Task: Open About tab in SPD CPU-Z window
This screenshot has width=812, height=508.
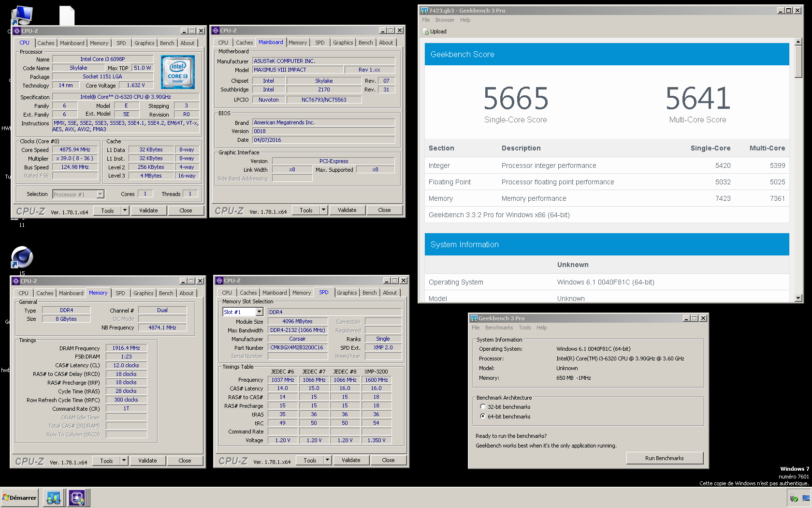Action: pyautogui.click(x=390, y=293)
